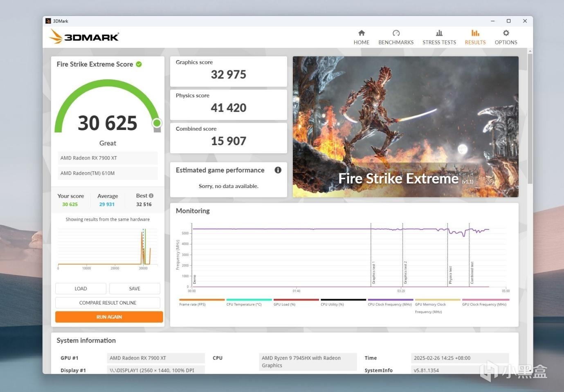Toggle GPU Load (%) legend item
The height and width of the screenshot is (392, 564).
(296, 302)
